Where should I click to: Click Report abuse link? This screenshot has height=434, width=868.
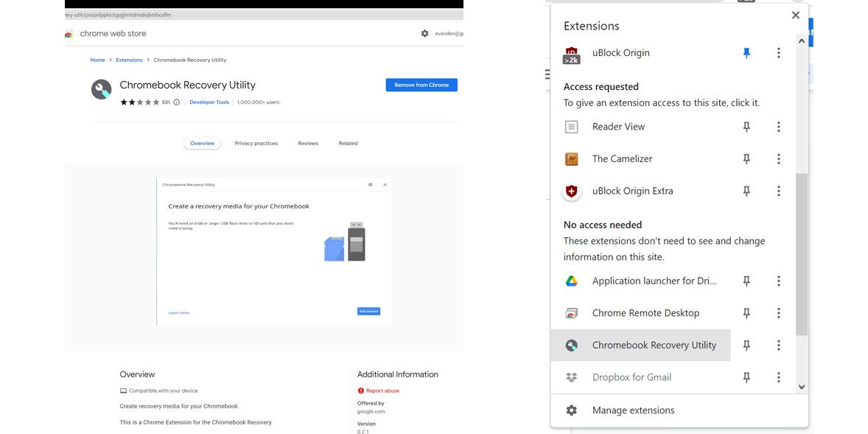pos(382,391)
